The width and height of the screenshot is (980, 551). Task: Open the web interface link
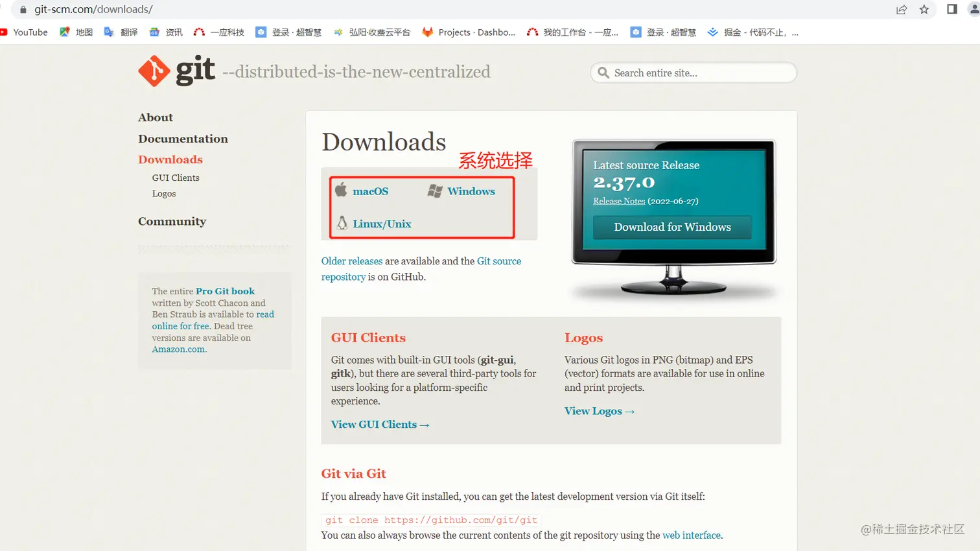click(692, 535)
